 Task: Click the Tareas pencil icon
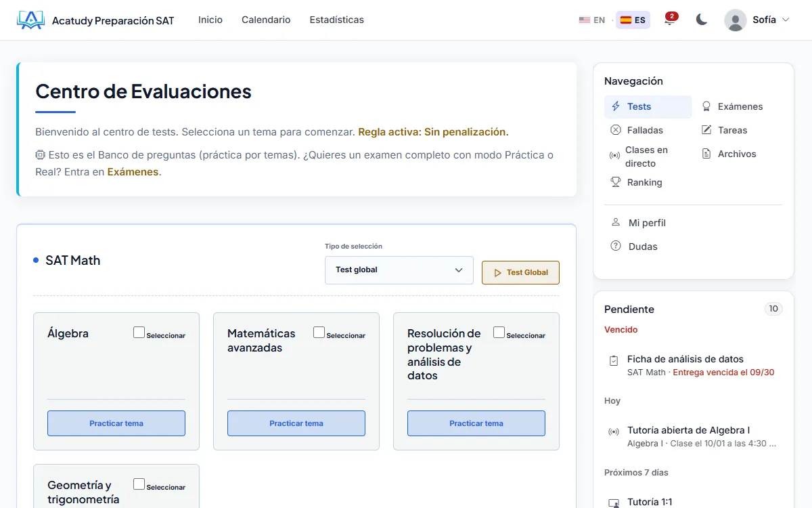pos(706,130)
